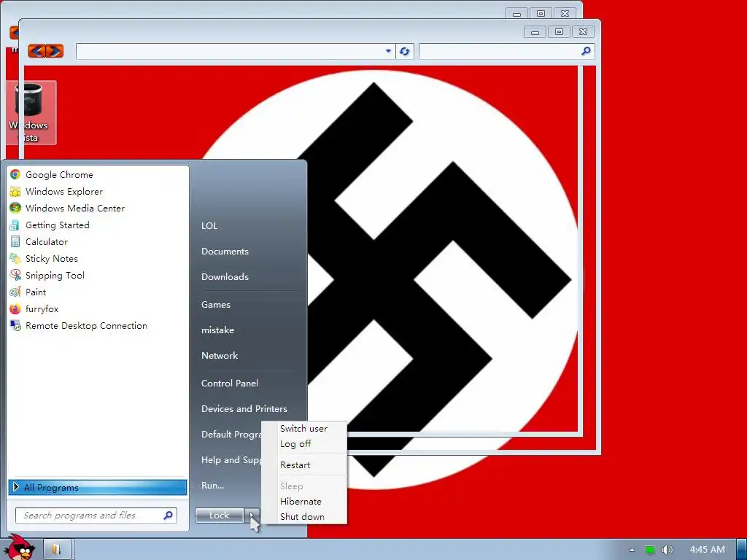This screenshot has height=560, width=747.
Task: Open Downloads from the Start menu
Action: (x=225, y=276)
